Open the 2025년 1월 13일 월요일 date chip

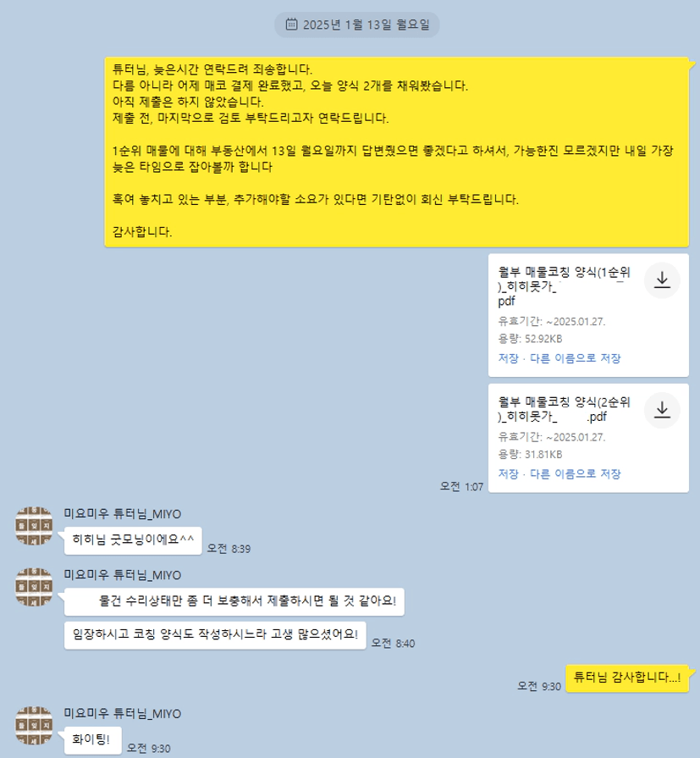pyautogui.click(x=357, y=25)
